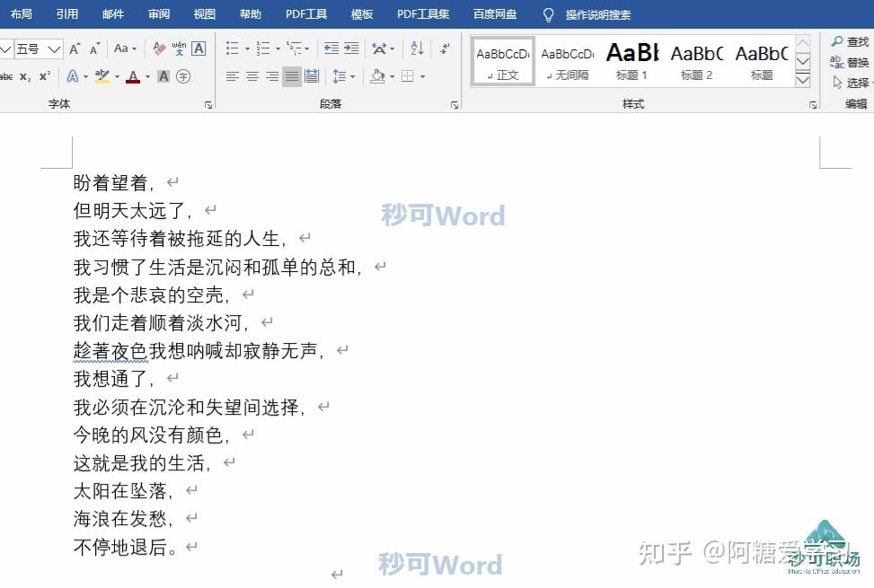
Task: Open the 百度网盘 tab
Action: tap(495, 14)
